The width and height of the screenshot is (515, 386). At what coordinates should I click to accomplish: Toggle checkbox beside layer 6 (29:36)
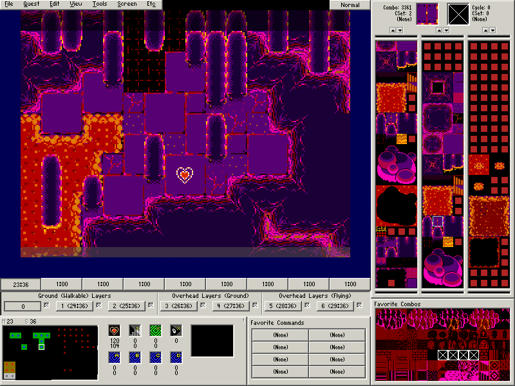pyautogui.click(x=359, y=305)
